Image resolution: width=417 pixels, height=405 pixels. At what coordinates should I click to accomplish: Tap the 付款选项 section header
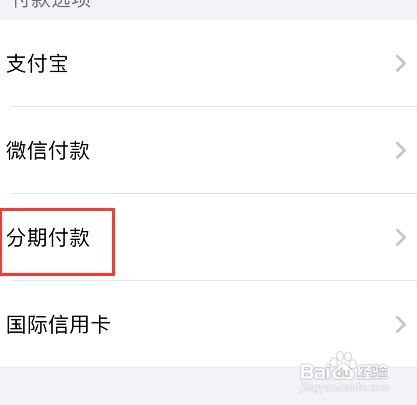click(52, 3)
